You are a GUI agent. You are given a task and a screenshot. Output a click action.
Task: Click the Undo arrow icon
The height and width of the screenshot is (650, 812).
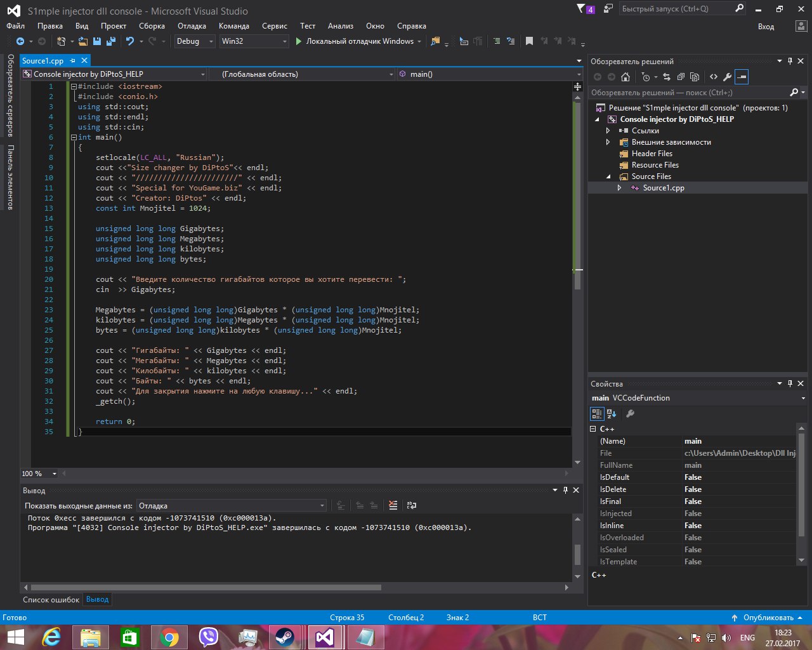click(x=129, y=41)
